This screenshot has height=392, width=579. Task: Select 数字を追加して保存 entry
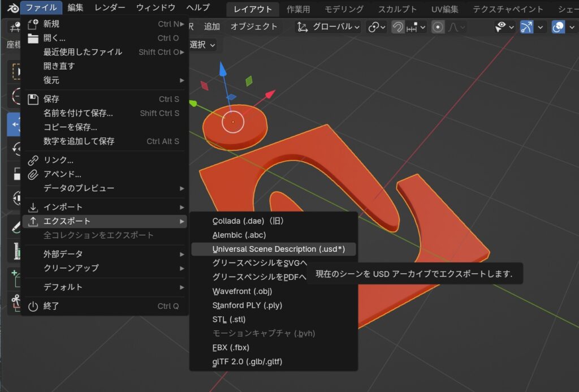coord(105,141)
